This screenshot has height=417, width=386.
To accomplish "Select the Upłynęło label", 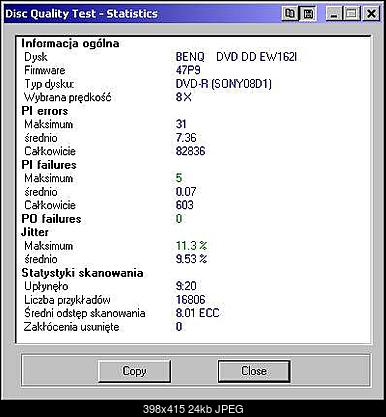I will click(x=46, y=286).
